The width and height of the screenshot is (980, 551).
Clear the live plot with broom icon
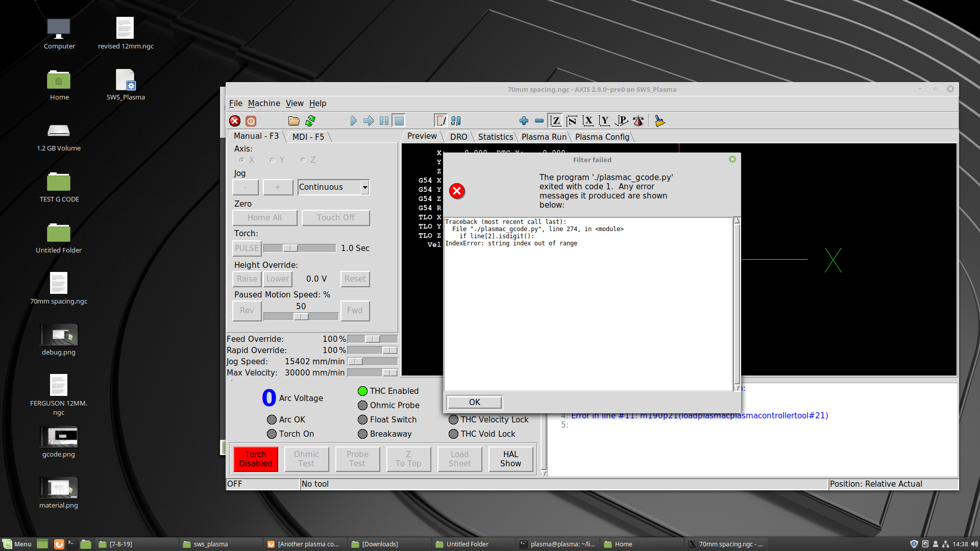(x=660, y=121)
